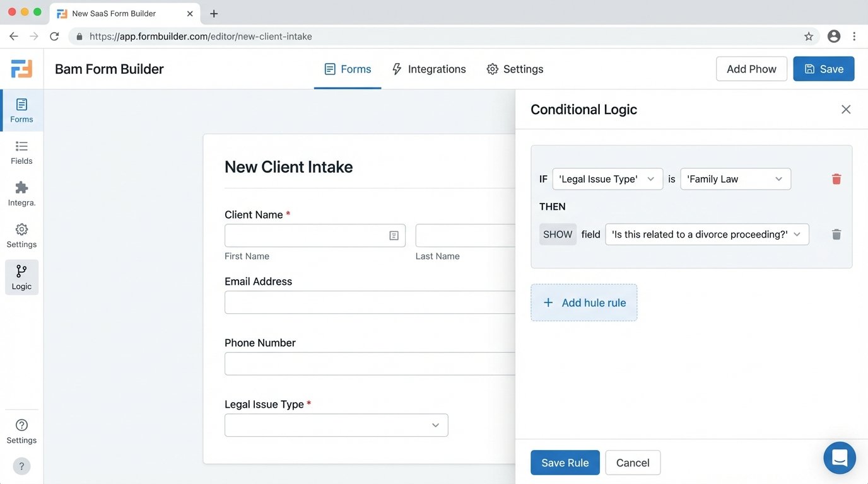Open the Logic panel icon
Image resolution: width=868 pixels, height=484 pixels.
click(21, 277)
